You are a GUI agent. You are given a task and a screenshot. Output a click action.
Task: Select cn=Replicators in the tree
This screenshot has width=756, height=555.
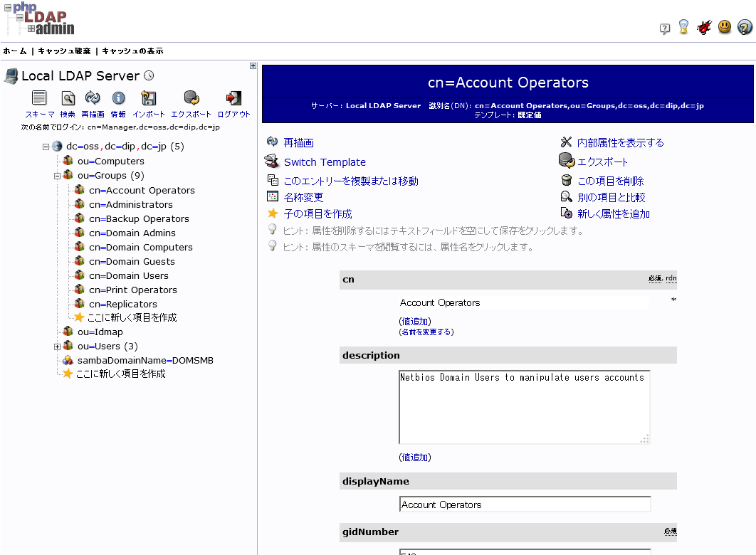coord(123,304)
